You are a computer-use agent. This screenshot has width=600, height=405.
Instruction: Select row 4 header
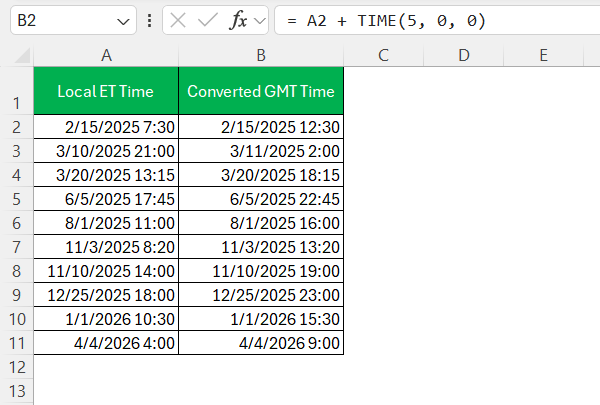pos(16,175)
